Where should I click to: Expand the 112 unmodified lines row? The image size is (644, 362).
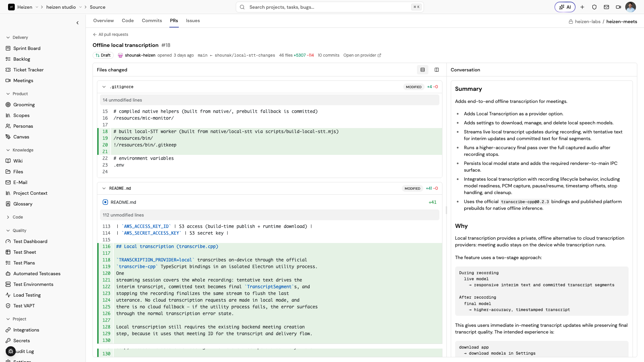coord(270,215)
